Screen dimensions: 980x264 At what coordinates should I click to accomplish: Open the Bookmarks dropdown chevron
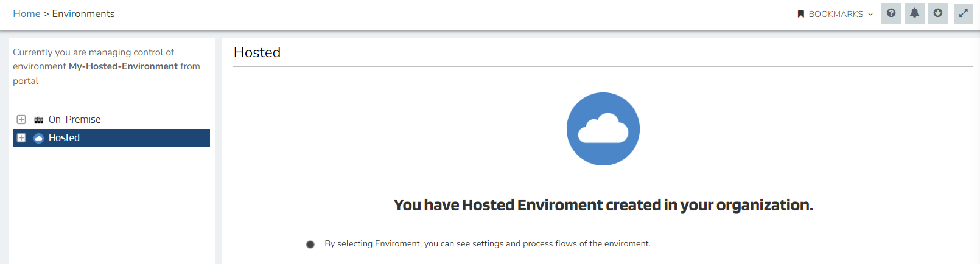[870, 14]
